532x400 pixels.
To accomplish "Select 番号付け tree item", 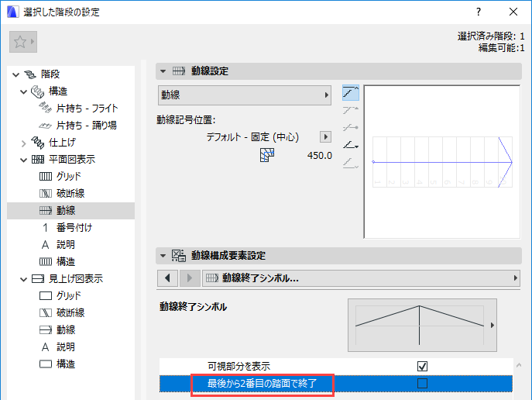I will [74, 227].
